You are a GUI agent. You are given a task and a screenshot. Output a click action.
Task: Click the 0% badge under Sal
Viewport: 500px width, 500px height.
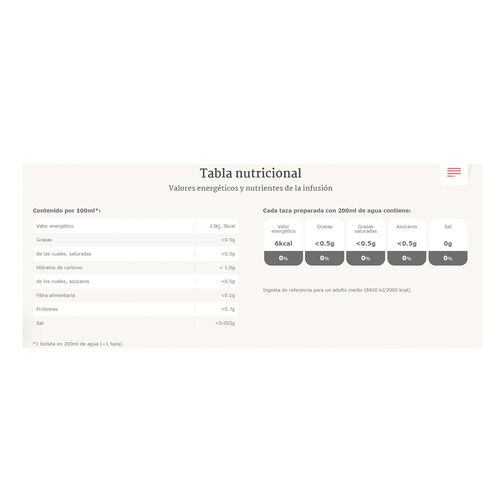448,258
